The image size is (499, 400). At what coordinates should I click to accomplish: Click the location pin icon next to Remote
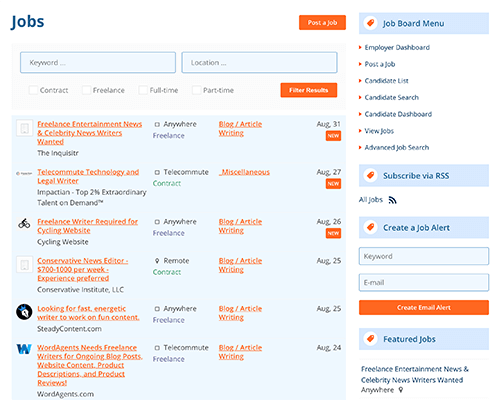(x=157, y=261)
